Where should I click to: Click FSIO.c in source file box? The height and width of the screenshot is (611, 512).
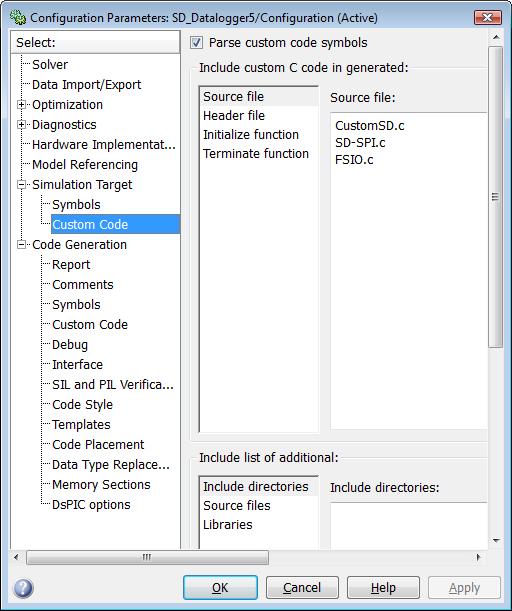tap(354, 160)
